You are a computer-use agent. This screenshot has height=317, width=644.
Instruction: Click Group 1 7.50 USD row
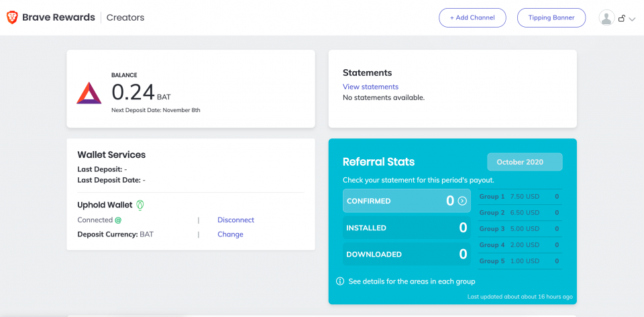pyautogui.click(x=521, y=197)
